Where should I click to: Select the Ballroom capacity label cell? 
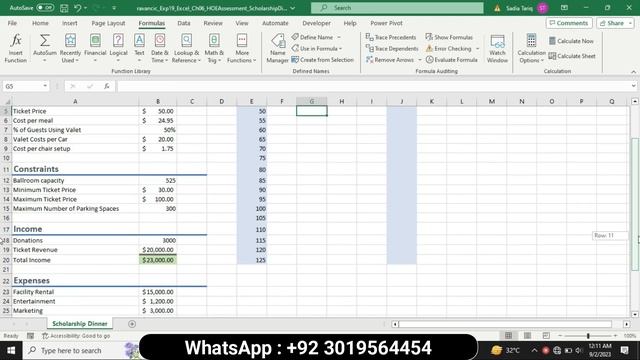(x=75, y=180)
